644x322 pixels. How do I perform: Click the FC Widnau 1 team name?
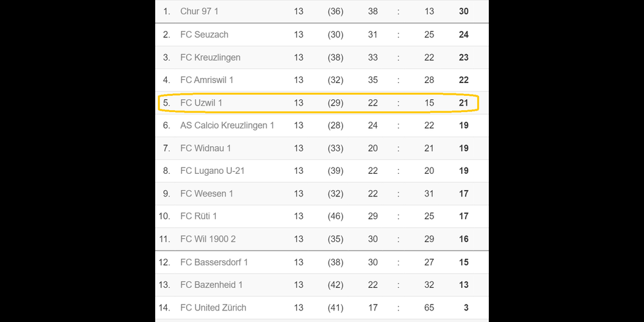point(205,148)
